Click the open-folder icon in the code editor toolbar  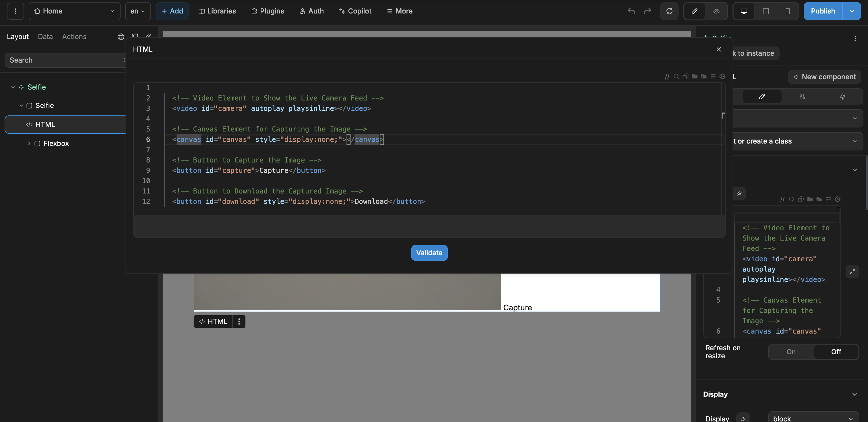704,77
